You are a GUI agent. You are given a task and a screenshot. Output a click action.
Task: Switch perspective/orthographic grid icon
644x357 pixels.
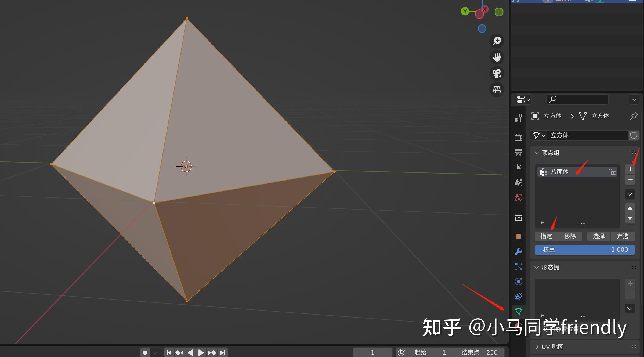point(497,90)
